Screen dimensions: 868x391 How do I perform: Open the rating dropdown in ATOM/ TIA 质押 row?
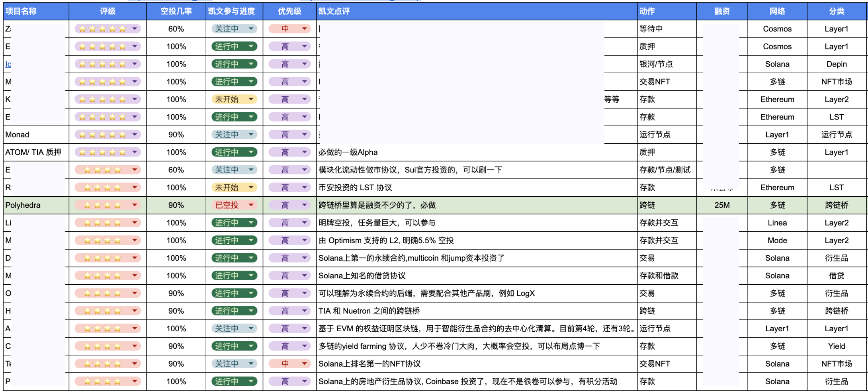point(108,152)
